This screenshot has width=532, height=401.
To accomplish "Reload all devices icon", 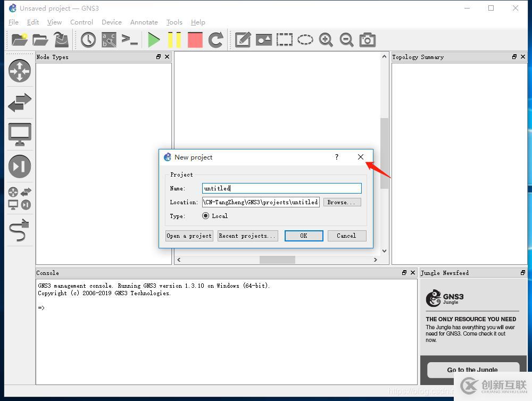I will tap(216, 40).
